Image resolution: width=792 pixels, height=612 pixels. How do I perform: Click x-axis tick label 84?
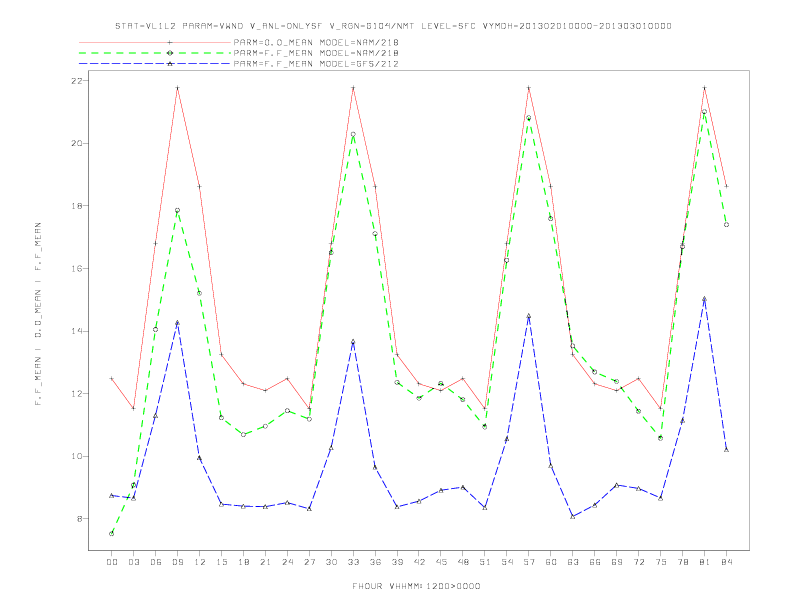[726, 562]
